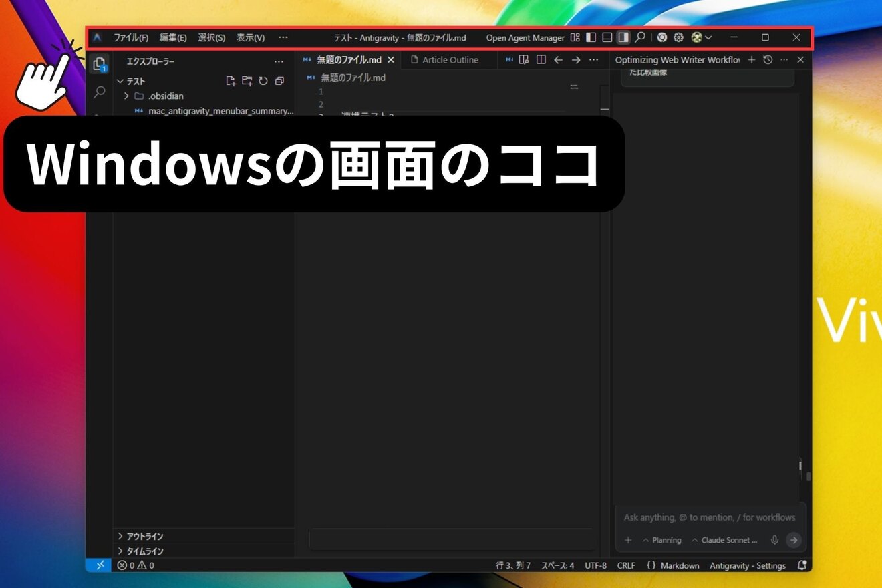The height and width of the screenshot is (588, 882).
Task: Open the Planning mode dropdown
Action: (x=662, y=540)
